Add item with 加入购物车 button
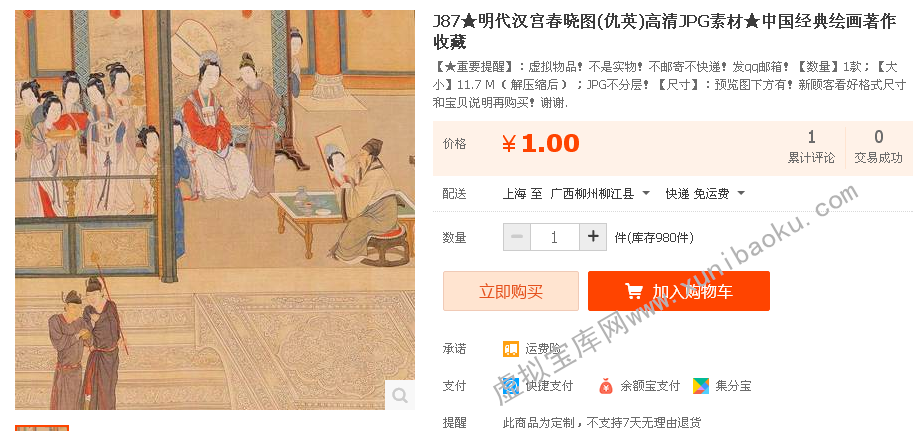Screen dimensions: 921x431 pos(678,291)
